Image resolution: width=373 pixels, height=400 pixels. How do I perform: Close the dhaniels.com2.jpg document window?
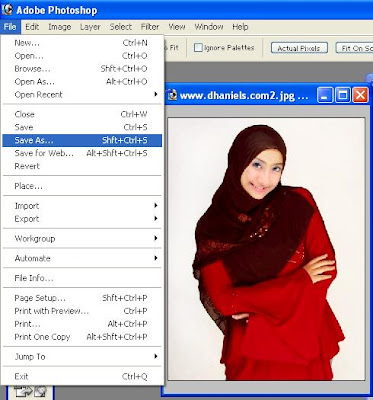click(360, 96)
